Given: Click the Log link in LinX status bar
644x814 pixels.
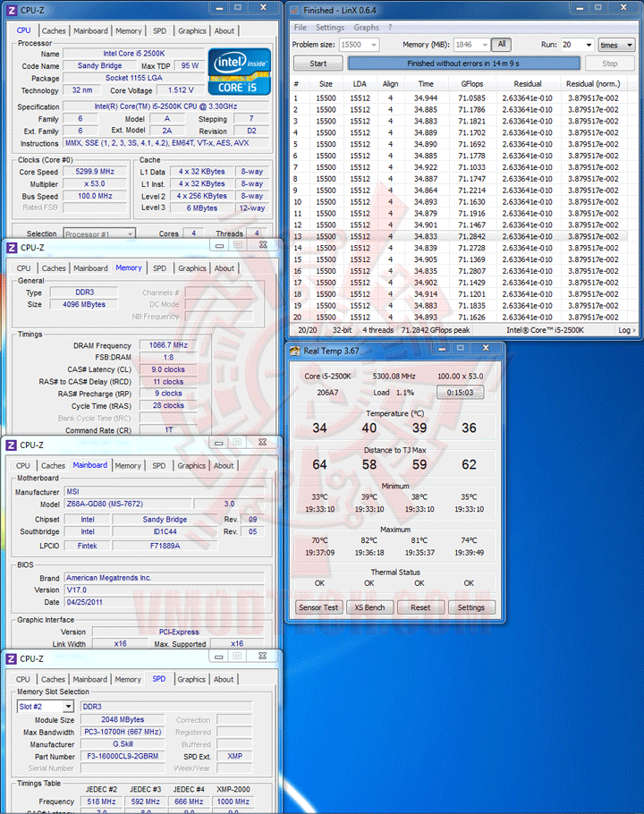Looking at the screenshot, I should [x=626, y=330].
